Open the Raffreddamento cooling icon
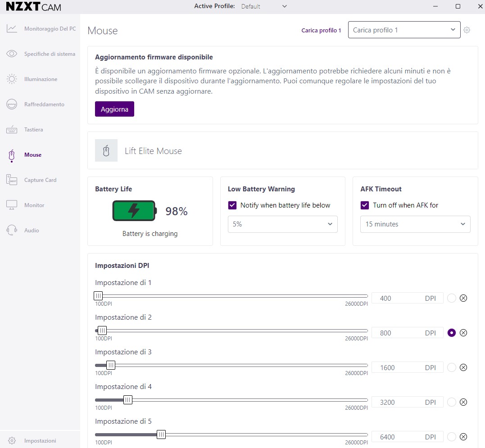 coord(12,104)
